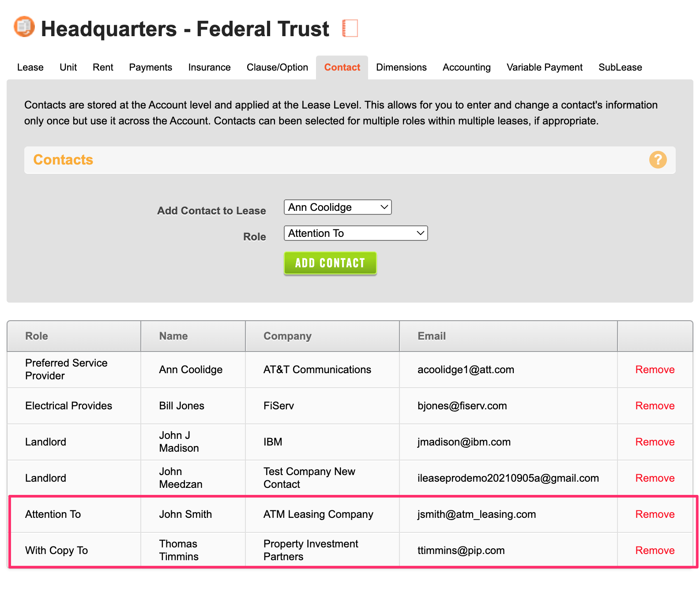This screenshot has width=700, height=599.
Task: Remove Ann Coolidge from contacts
Action: tap(655, 370)
